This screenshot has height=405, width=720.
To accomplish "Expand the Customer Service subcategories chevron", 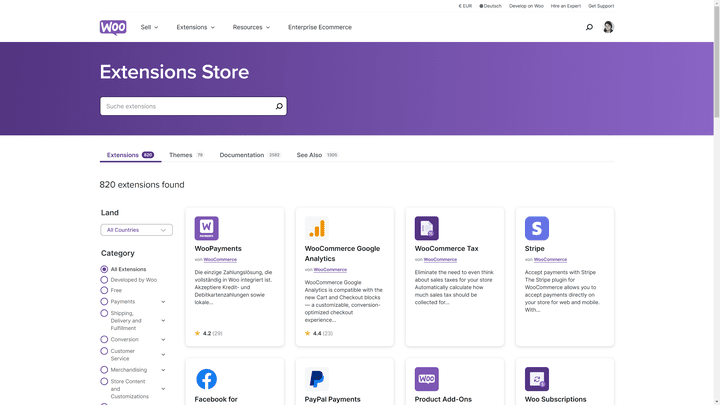I will tap(163, 354).
